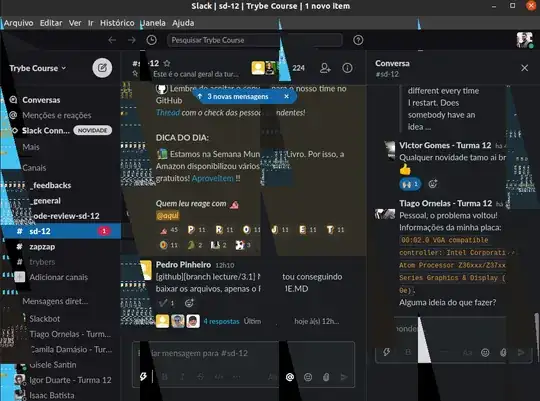The width and height of the screenshot is (540, 401).
Task: Open Slack Connect item
Action: pos(61,130)
